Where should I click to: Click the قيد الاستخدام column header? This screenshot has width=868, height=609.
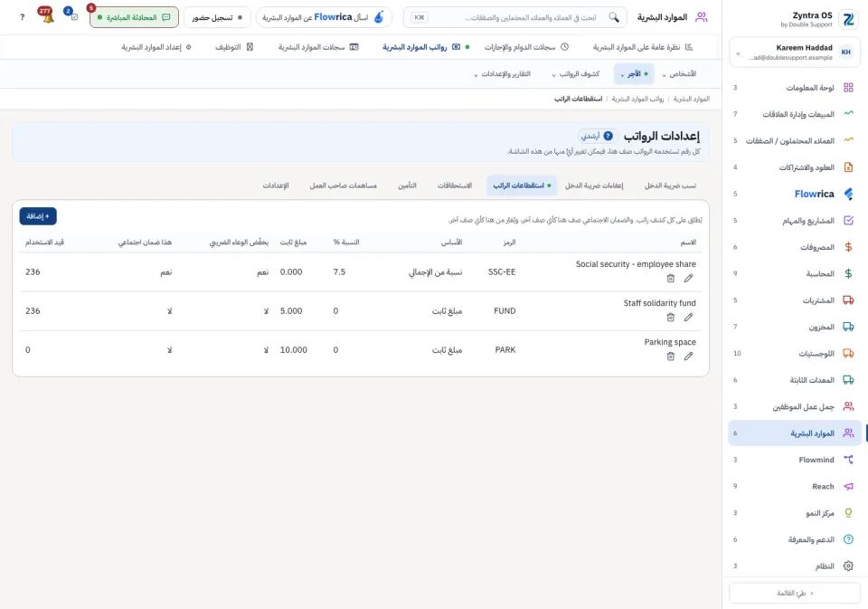pos(44,243)
